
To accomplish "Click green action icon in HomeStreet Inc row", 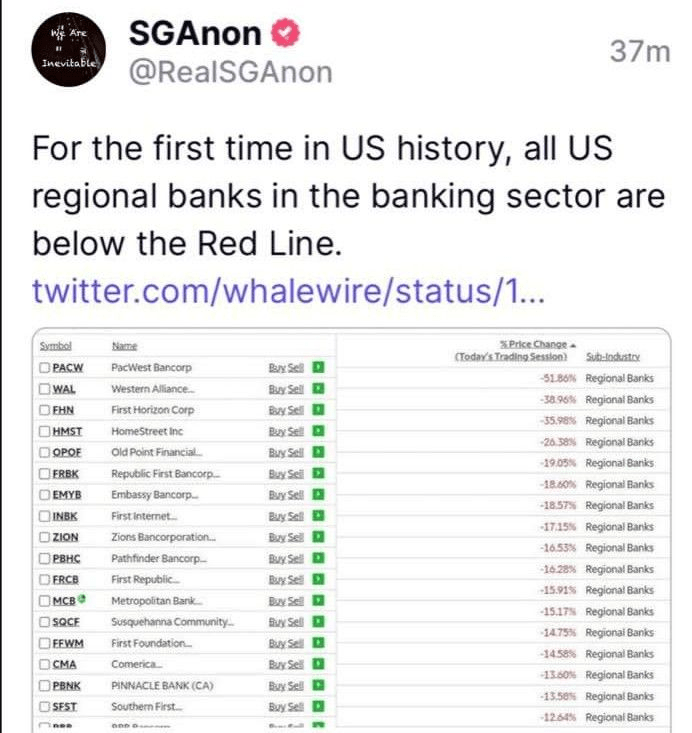I will pyautogui.click(x=318, y=431).
